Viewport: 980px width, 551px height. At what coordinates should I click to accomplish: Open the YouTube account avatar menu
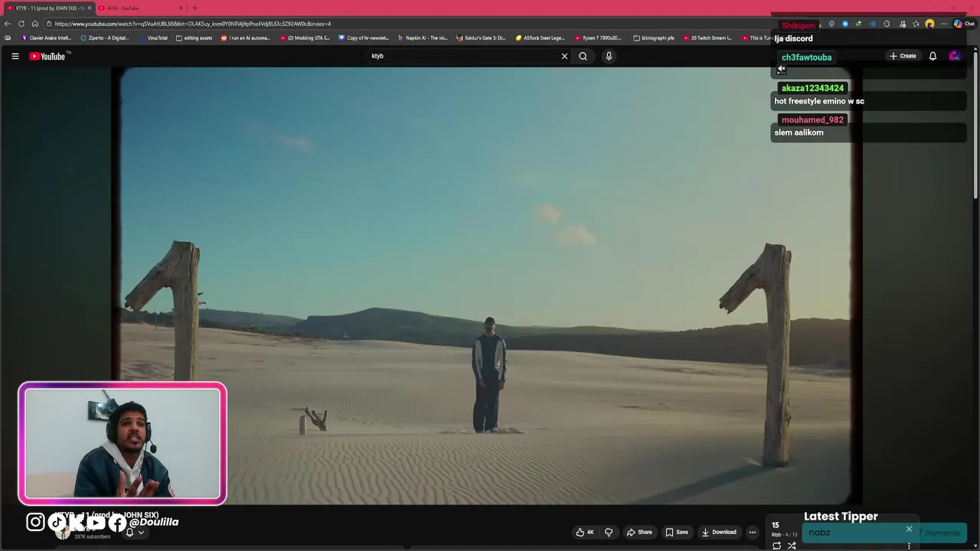[954, 56]
